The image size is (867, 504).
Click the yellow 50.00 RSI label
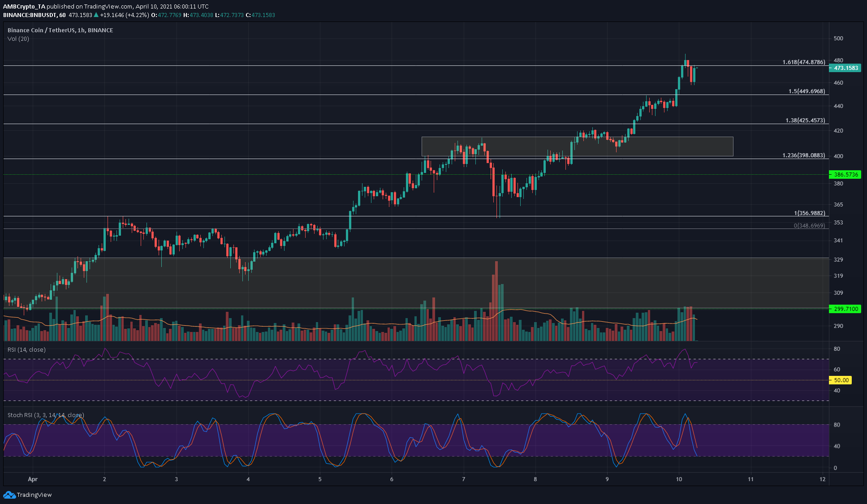point(840,380)
